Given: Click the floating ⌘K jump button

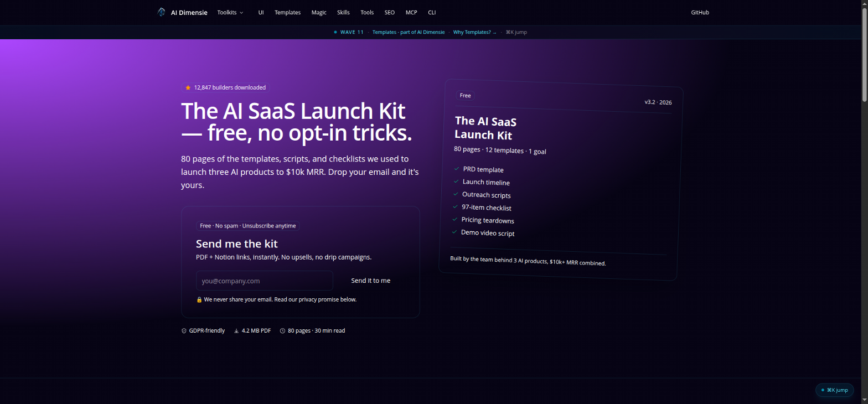Looking at the screenshot, I should click(834, 390).
